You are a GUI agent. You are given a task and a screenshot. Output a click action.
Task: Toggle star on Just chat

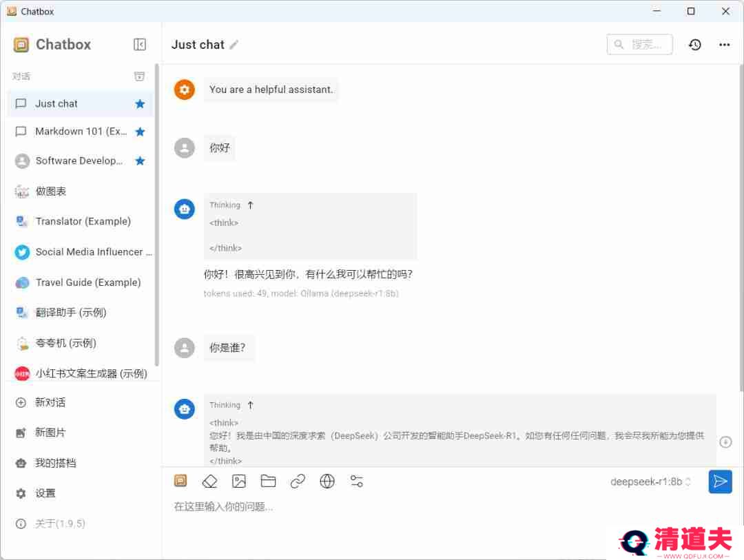click(x=140, y=104)
